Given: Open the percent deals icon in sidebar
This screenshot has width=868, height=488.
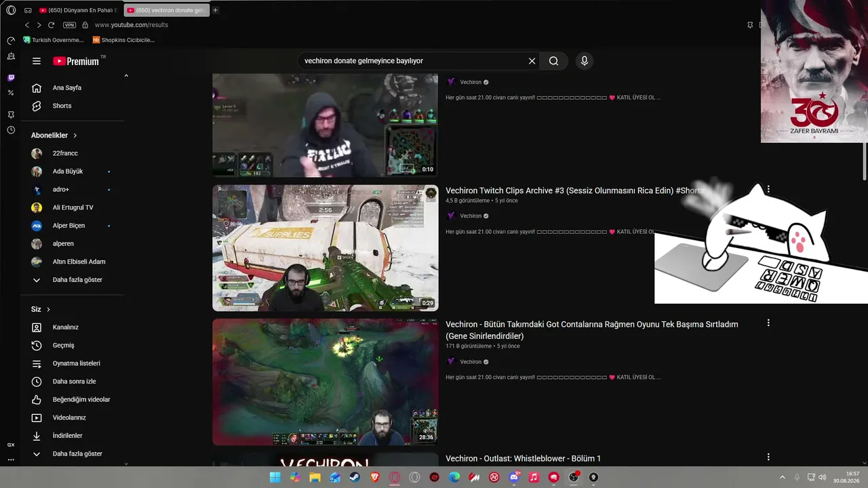Looking at the screenshot, I should pyautogui.click(x=11, y=93).
